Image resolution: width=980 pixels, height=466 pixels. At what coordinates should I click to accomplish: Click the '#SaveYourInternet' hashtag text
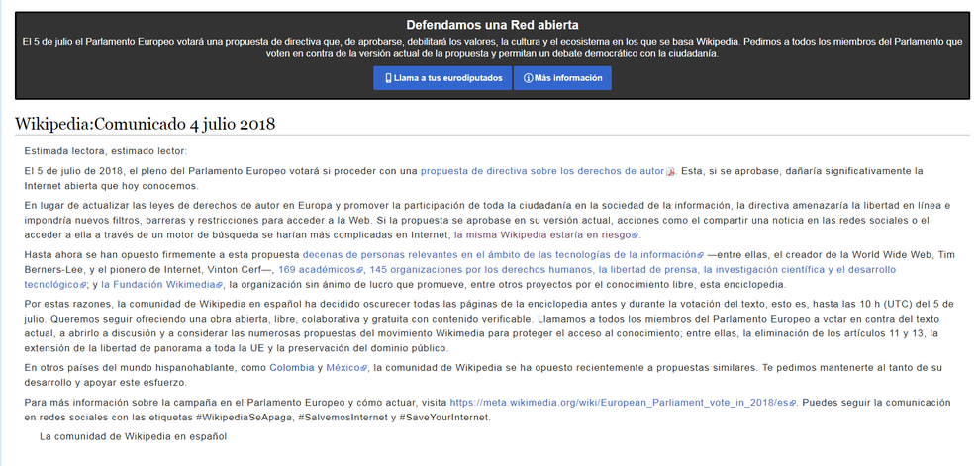pyautogui.click(x=444, y=418)
